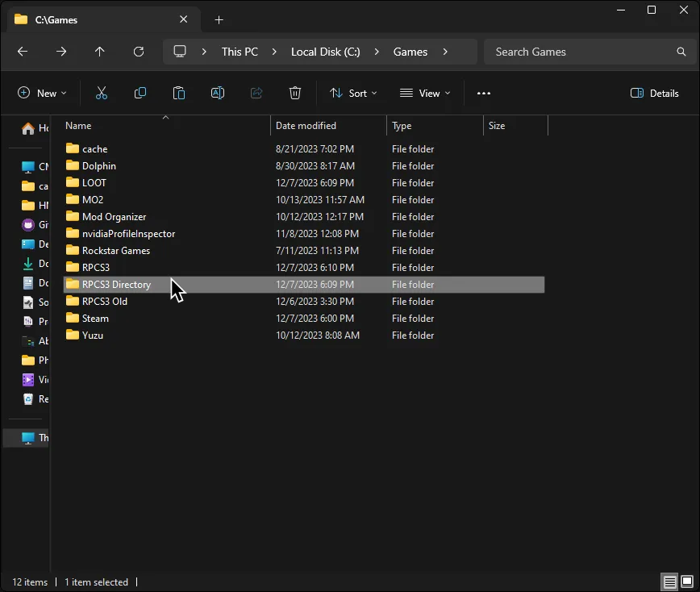700x592 pixels.
Task: Navigate to This PC via breadcrumb
Action: point(240,52)
